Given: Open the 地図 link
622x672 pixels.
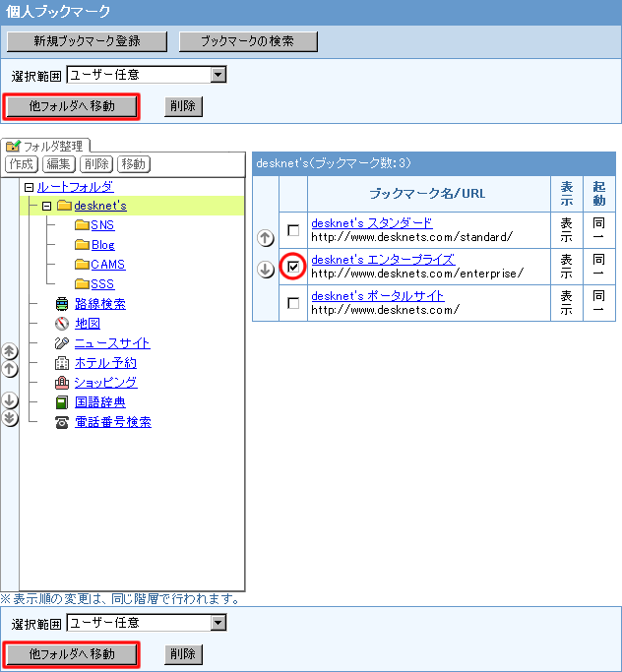Looking at the screenshot, I should (88, 324).
